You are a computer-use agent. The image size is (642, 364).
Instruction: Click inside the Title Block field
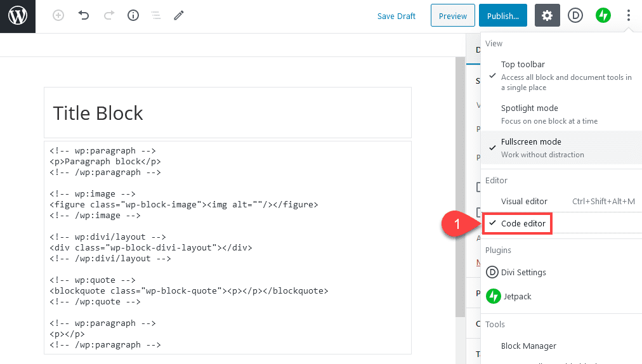[227, 113]
